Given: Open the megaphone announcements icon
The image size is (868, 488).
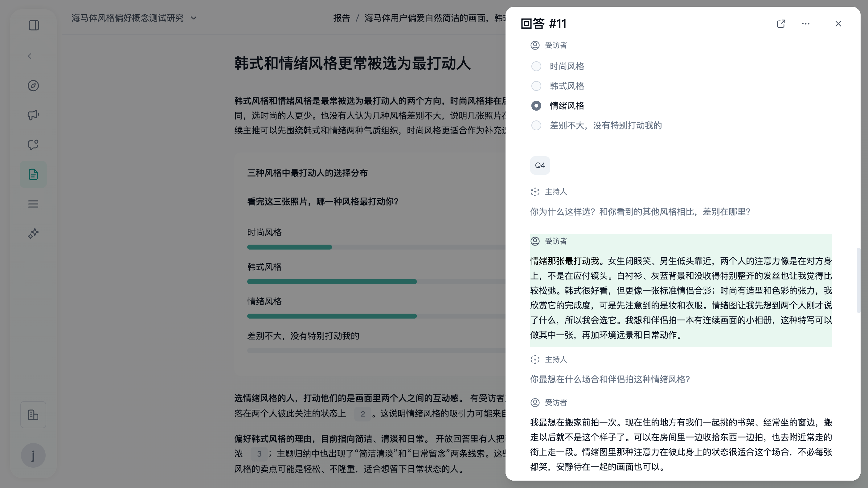Looking at the screenshot, I should 33,115.
